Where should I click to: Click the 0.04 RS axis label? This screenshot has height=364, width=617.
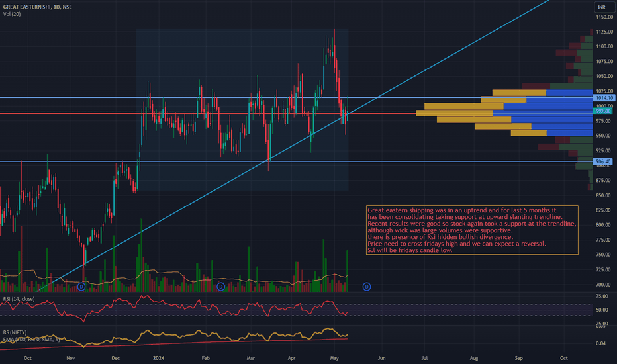(601, 343)
